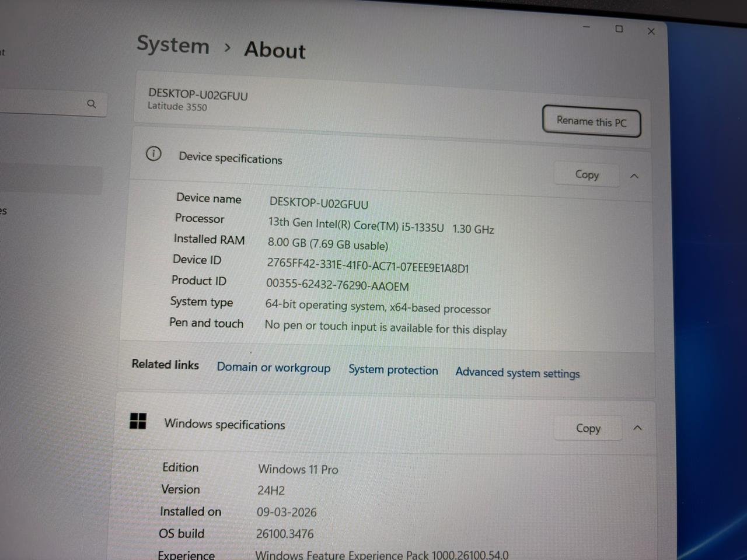747x560 pixels.
Task: Click the Windows specifications header label
Action: point(225,425)
